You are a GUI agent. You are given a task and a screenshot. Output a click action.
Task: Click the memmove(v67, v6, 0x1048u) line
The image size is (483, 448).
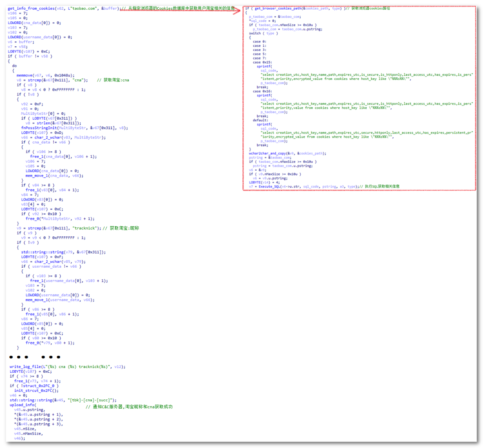tap(46, 75)
